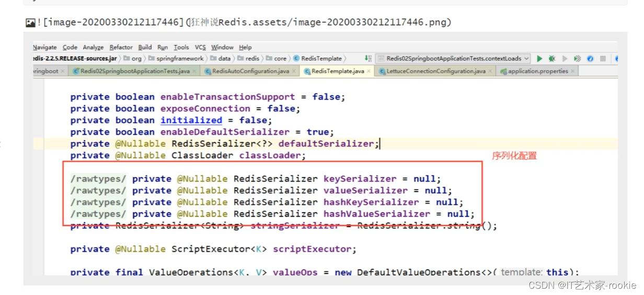Click the gray Stop square icon
Screen dimensions: 644x295
pyautogui.click(x=603, y=58)
